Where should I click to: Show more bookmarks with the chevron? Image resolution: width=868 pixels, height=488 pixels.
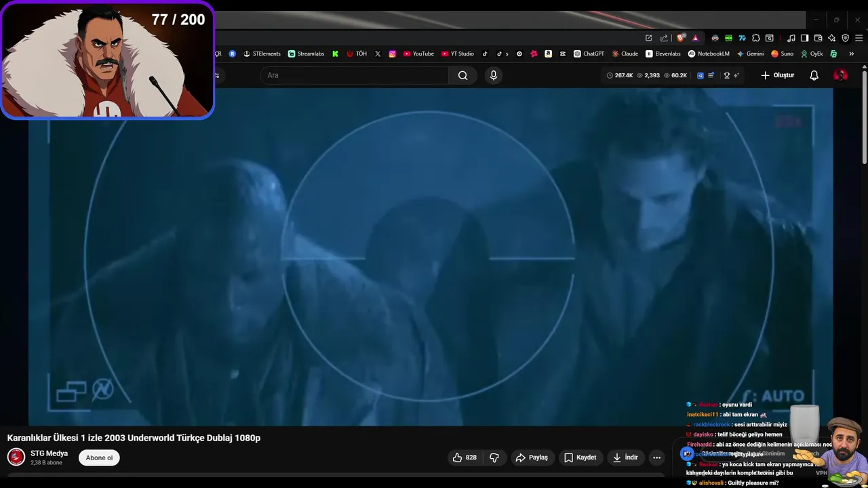[851, 54]
